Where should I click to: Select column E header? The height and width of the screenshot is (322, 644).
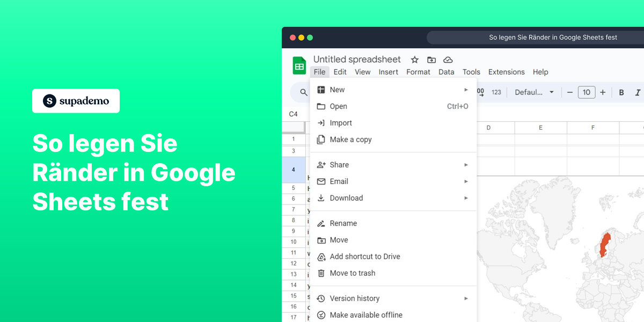pyautogui.click(x=540, y=128)
